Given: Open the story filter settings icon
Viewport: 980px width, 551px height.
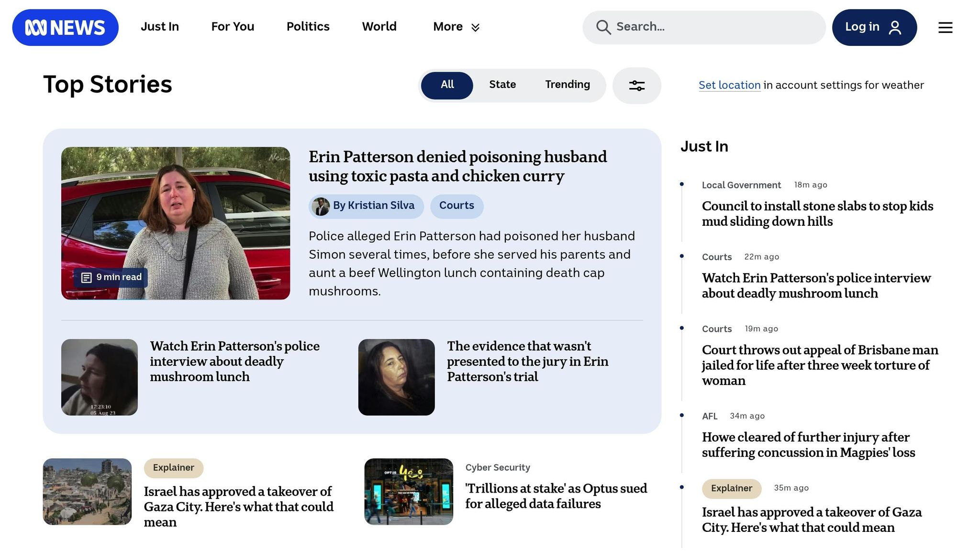Looking at the screenshot, I should 637,86.
